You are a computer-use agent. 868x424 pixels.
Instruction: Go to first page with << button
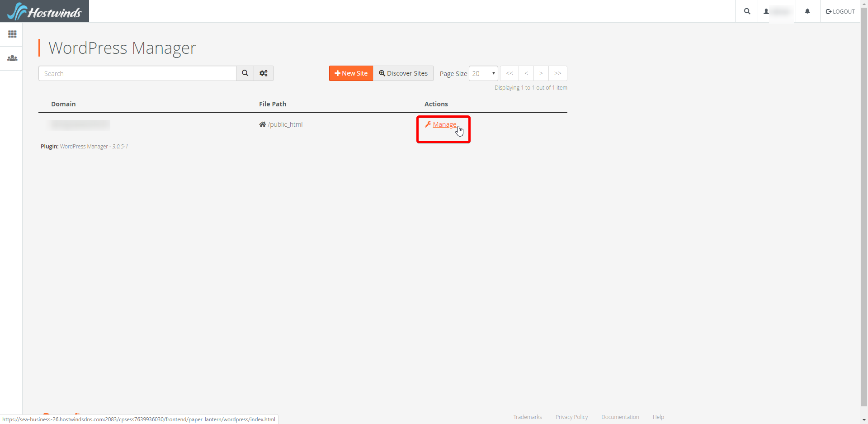(509, 73)
